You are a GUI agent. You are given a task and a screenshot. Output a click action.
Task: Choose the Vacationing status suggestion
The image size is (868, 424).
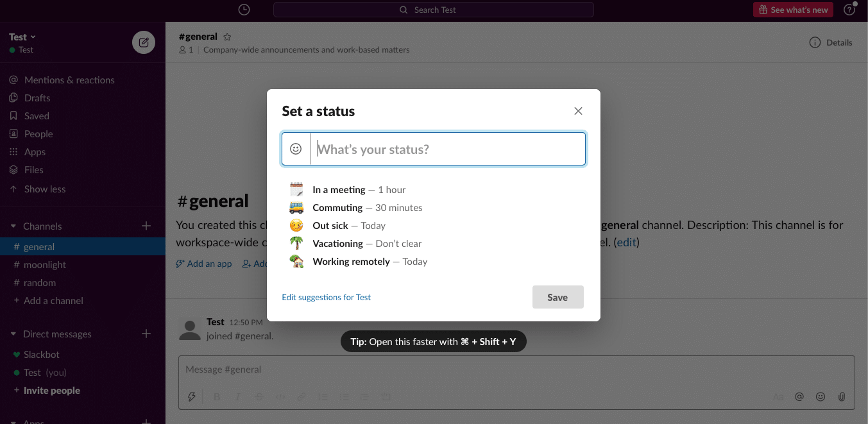coord(367,244)
